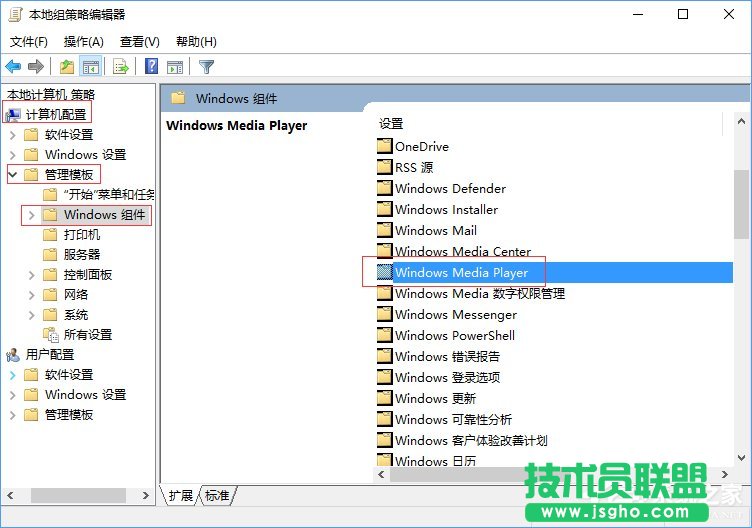This screenshot has height=528, width=752.
Task: Expand Windows 设置 under 计算机配置
Action: click(13, 155)
